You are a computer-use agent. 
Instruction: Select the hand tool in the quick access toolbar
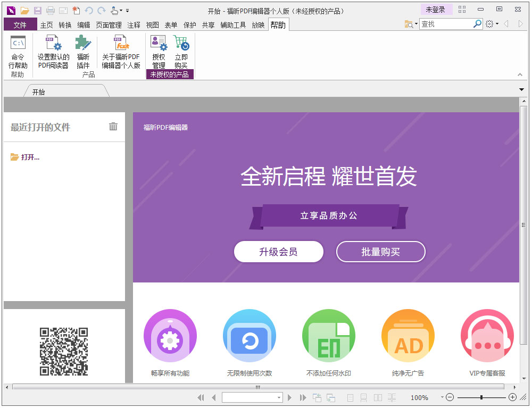(114, 10)
